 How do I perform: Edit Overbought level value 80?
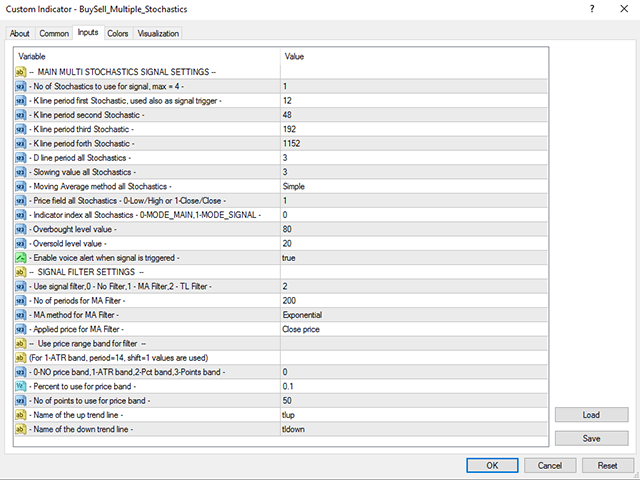click(x=414, y=229)
